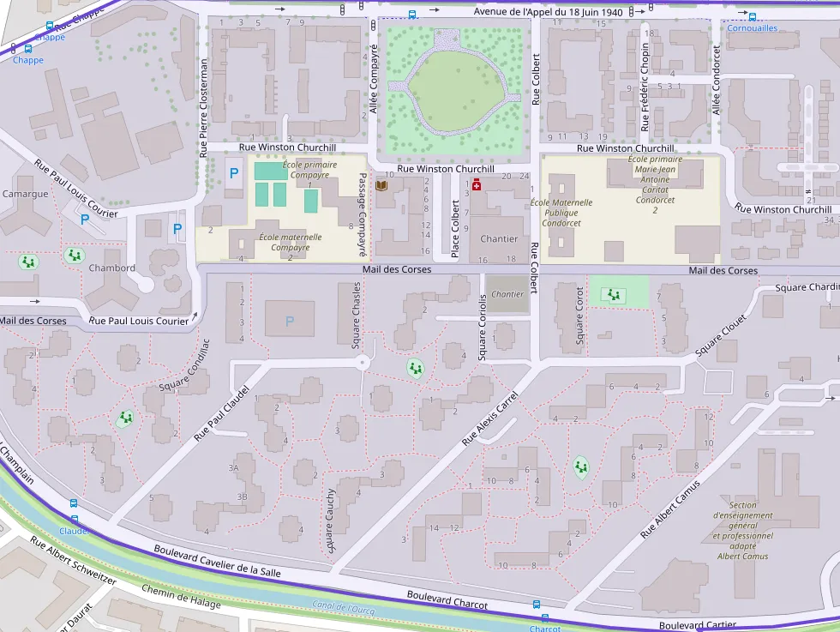This screenshot has width=840, height=632.
Task: Open the parking icon next to Rue Pierre Closterman
Action: point(233,173)
